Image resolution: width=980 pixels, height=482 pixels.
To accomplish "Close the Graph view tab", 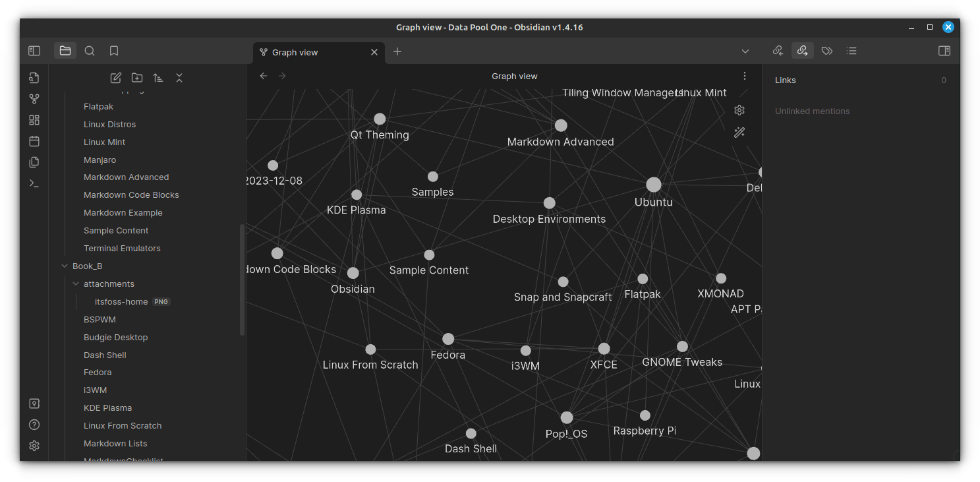I will [x=374, y=52].
